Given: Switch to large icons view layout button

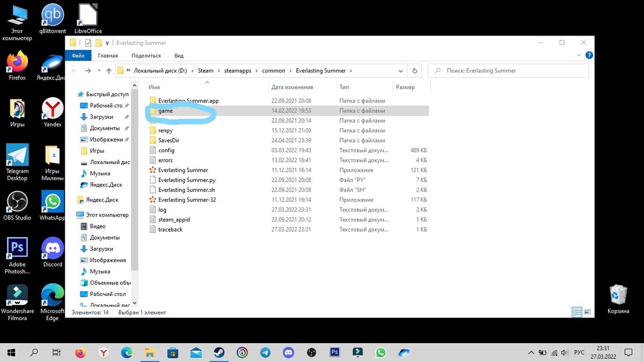Looking at the screenshot, I should tap(587, 312).
